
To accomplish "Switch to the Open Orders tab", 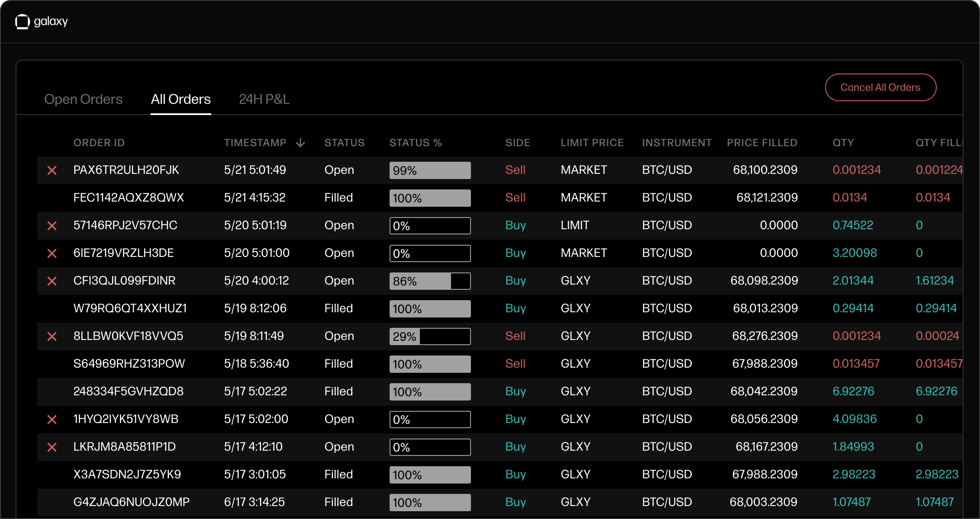I will [84, 99].
